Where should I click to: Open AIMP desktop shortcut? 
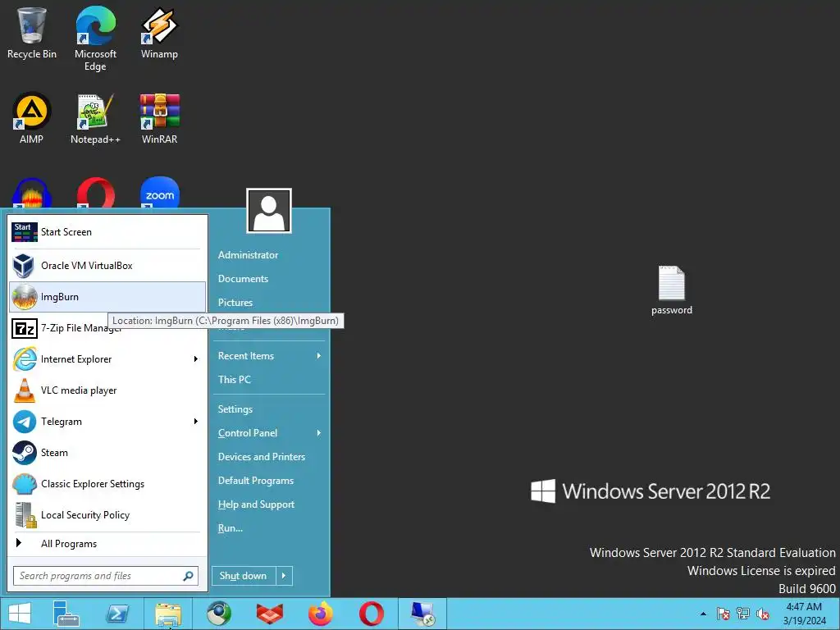click(x=32, y=118)
